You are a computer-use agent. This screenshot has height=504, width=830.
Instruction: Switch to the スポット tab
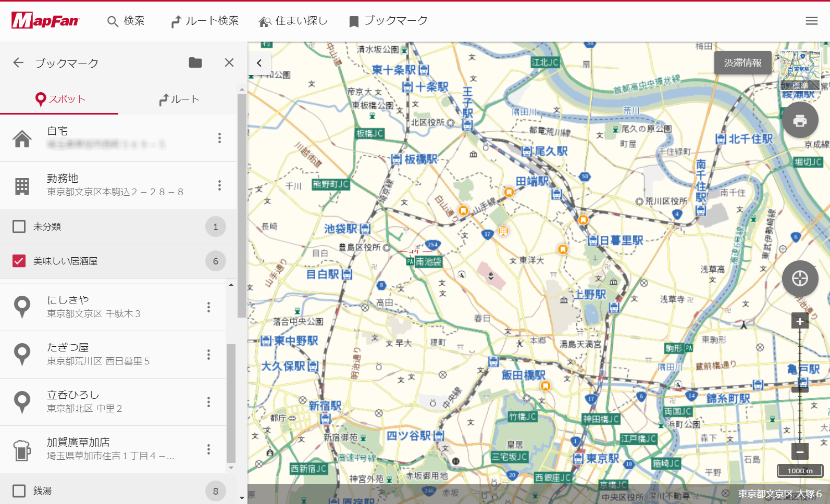59,99
